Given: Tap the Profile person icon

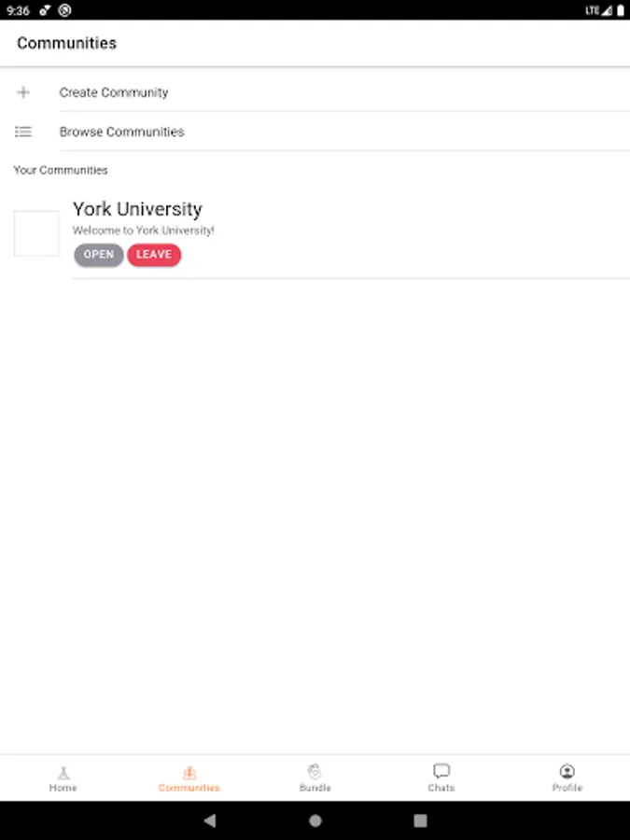Looking at the screenshot, I should pos(567,771).
